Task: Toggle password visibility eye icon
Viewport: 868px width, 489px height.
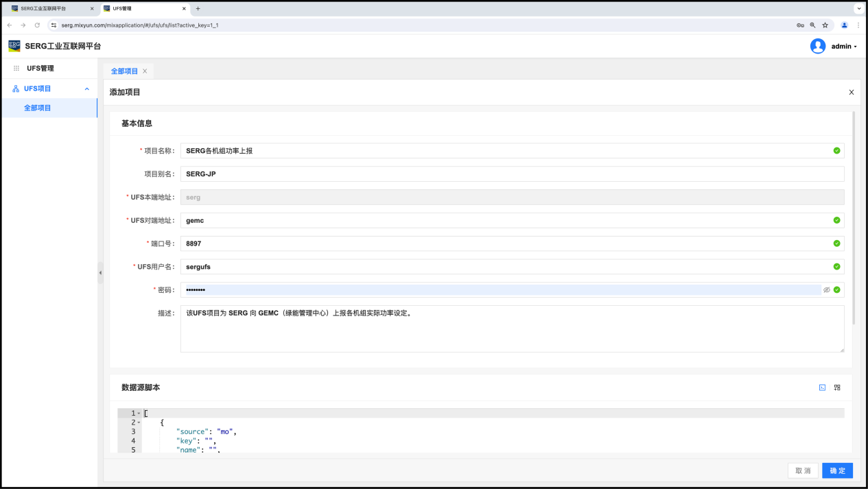Action: [827, 290]
